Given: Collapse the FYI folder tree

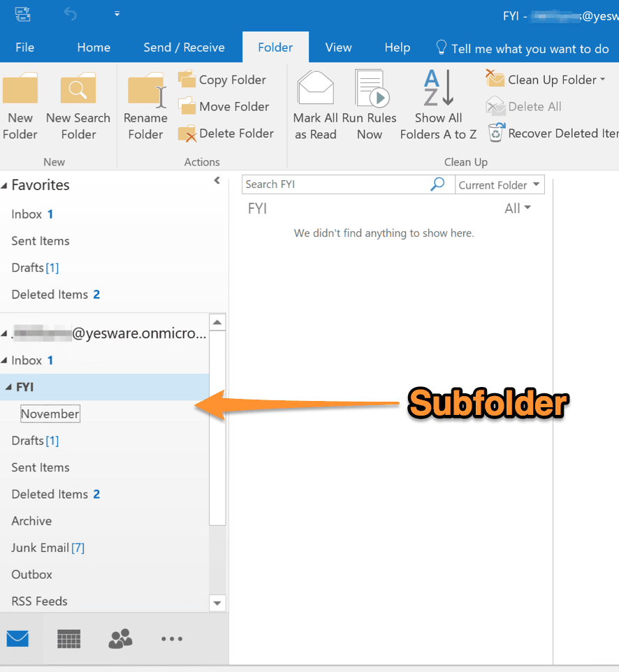Looking at the screenshot, I should pyautogui.click(x=8, y=388).
